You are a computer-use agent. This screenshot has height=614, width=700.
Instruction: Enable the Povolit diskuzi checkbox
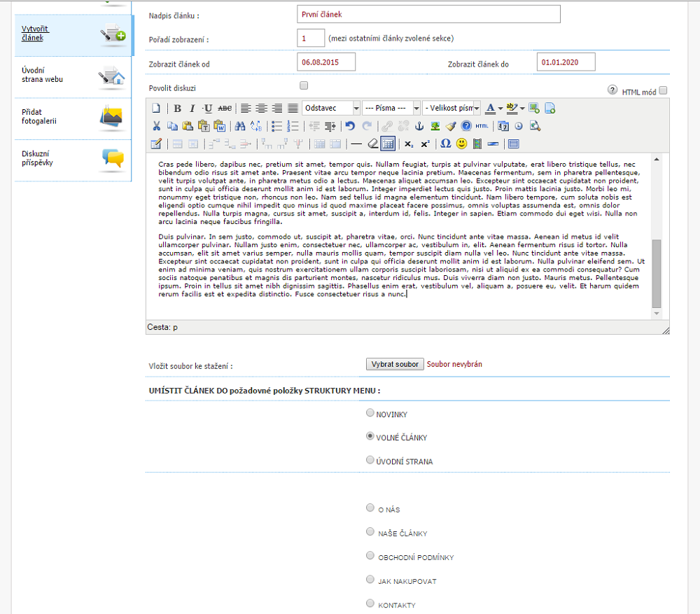[x=304, y=85]
